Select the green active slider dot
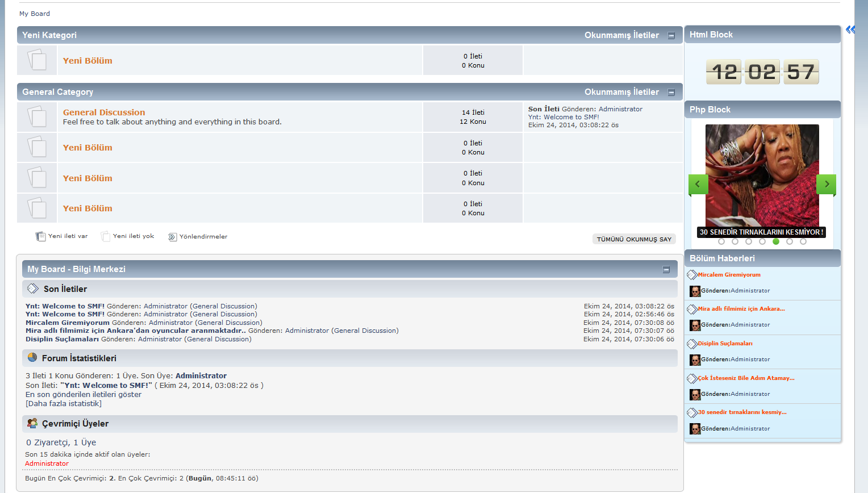 776,241
